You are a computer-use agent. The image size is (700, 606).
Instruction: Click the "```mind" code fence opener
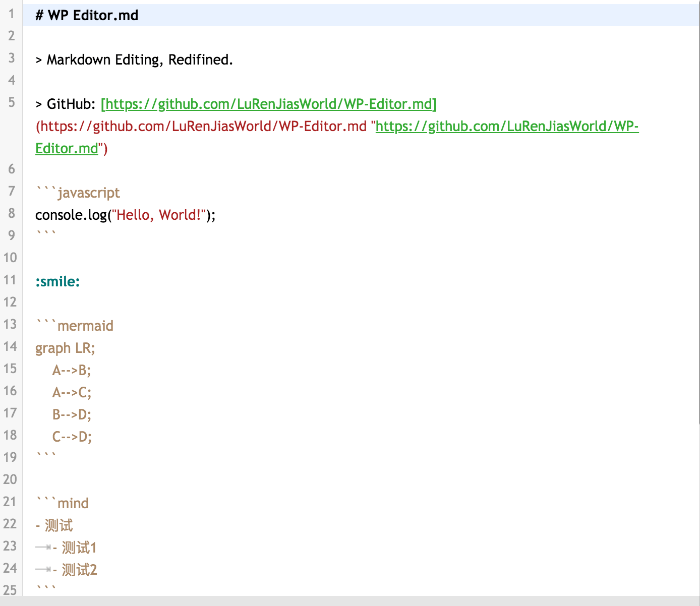pos(62,503)
